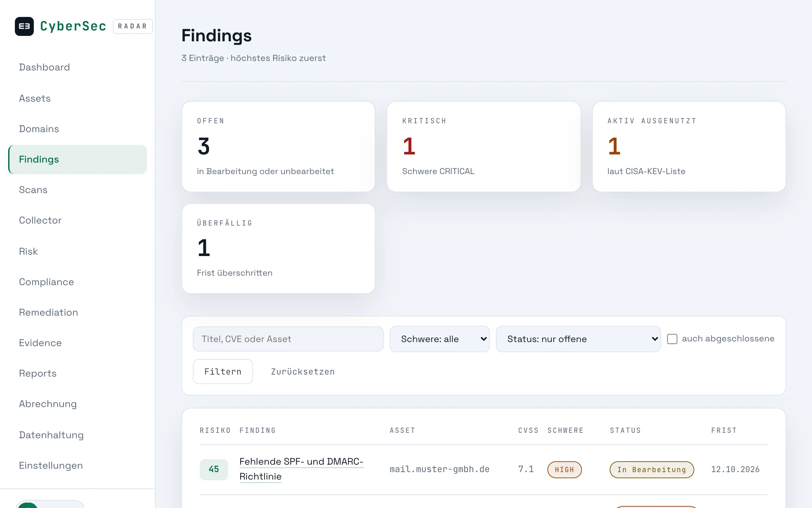Click the SCHWERE column header

click(566, 430)
